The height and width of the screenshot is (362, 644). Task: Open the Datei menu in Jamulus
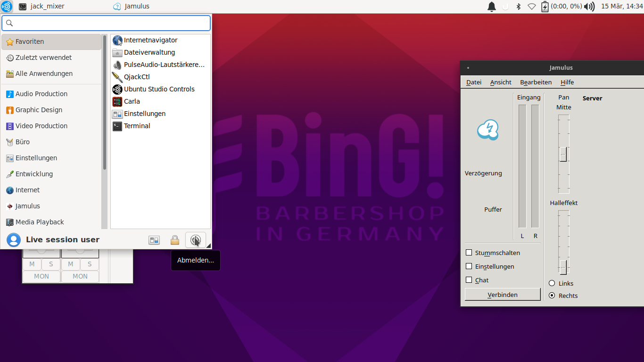click(x=474, y=82)
